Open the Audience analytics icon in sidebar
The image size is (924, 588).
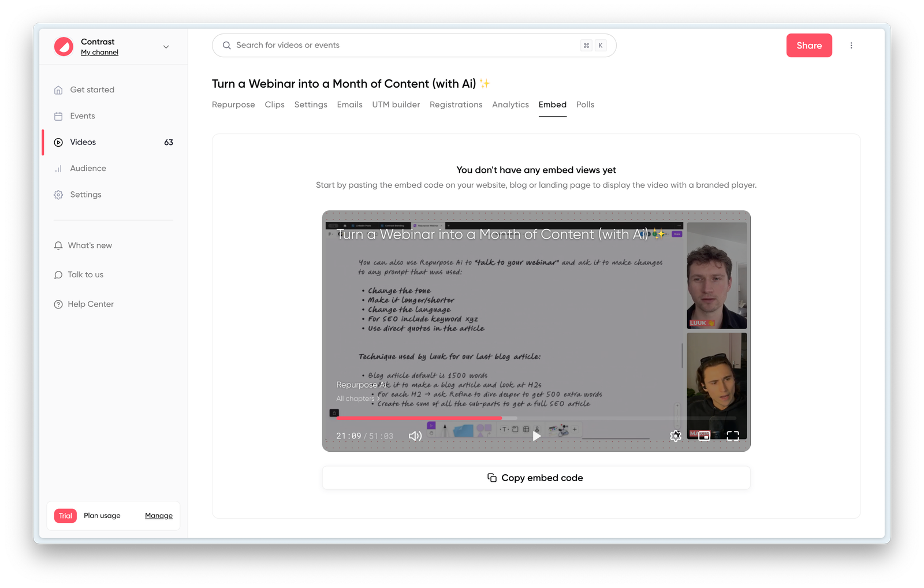58,168
